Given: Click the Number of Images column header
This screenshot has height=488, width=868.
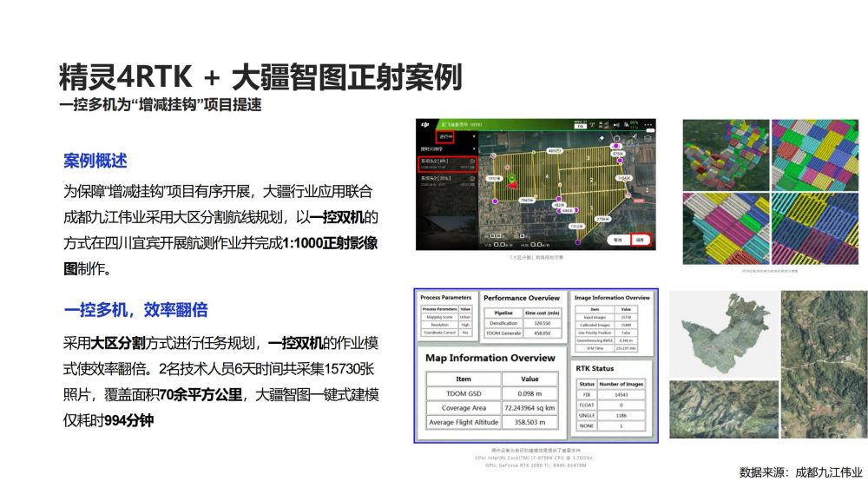Looking at the screenshot, I should (621, 384).
